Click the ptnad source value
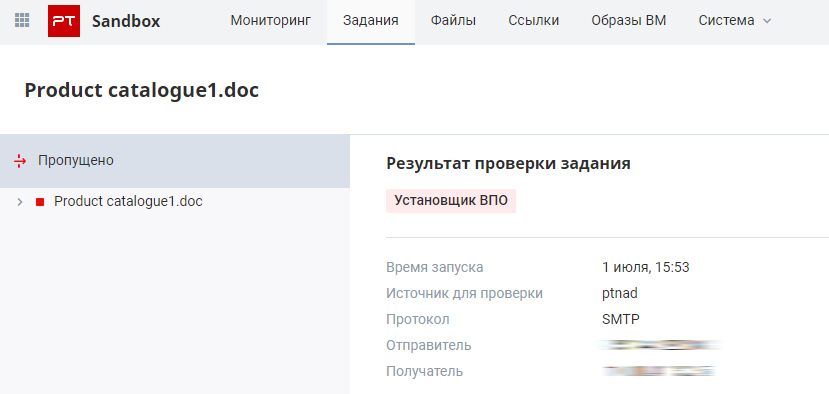 (620, 294)
